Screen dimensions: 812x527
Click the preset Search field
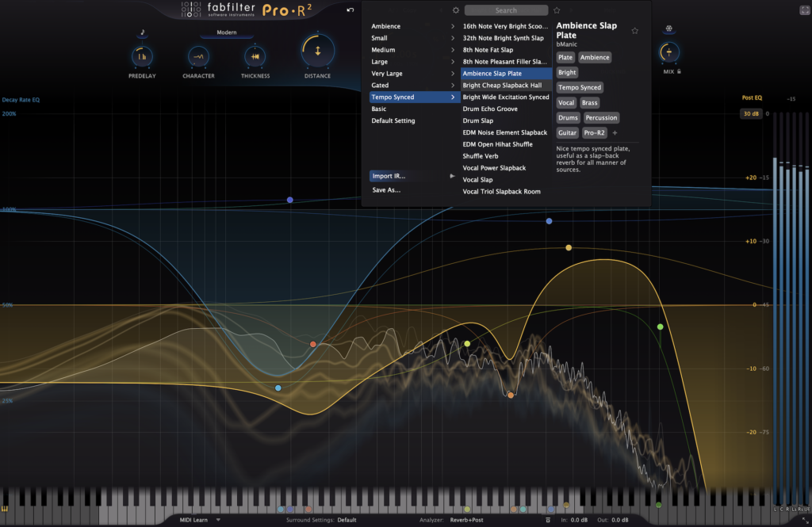coord(506,10)
